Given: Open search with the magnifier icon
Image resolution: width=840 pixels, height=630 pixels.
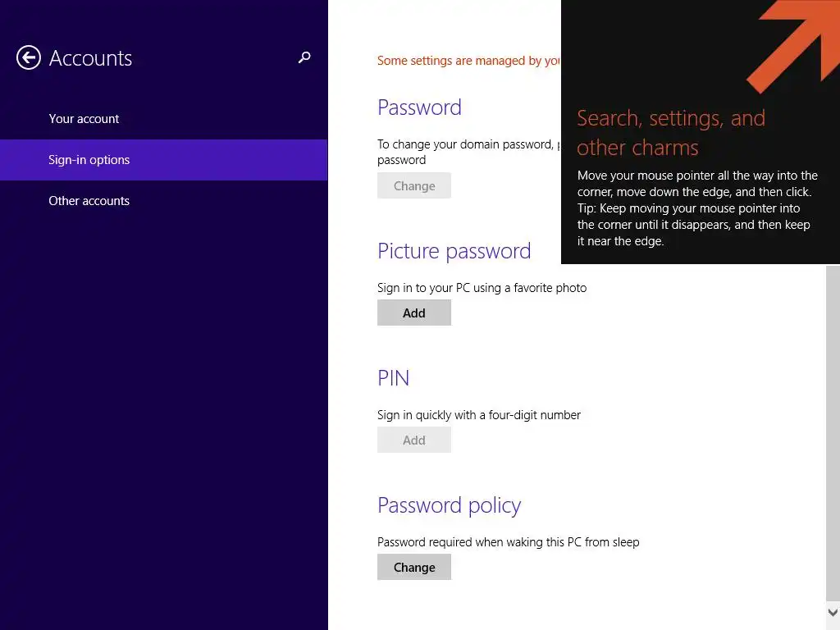Looking at the screenshot, I should pyautogui.click(x=304, y=57).
